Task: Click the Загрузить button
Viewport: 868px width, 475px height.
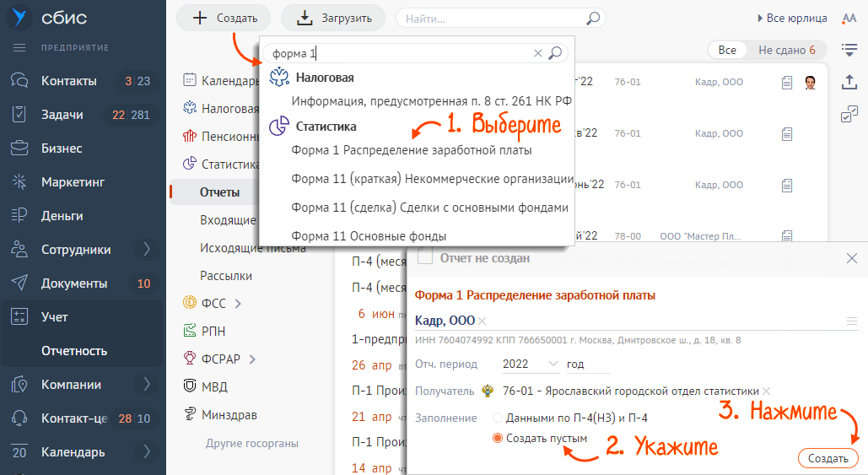Action: tap(333, 19)
